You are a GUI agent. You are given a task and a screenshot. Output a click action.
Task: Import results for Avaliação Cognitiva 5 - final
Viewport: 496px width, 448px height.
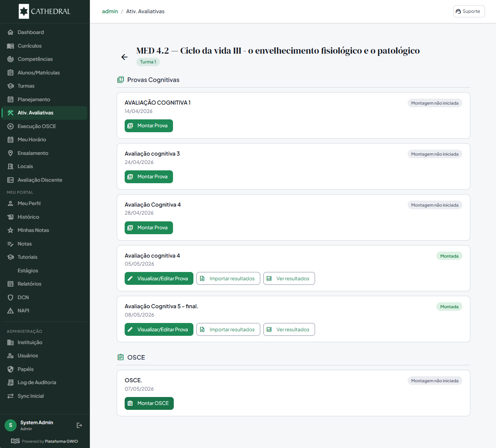click(x=228, y=329)
